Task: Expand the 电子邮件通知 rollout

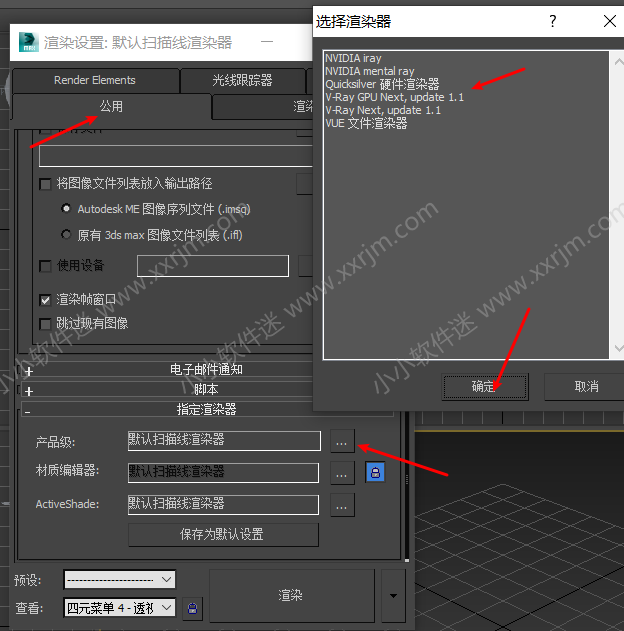Action: (29, 370)
